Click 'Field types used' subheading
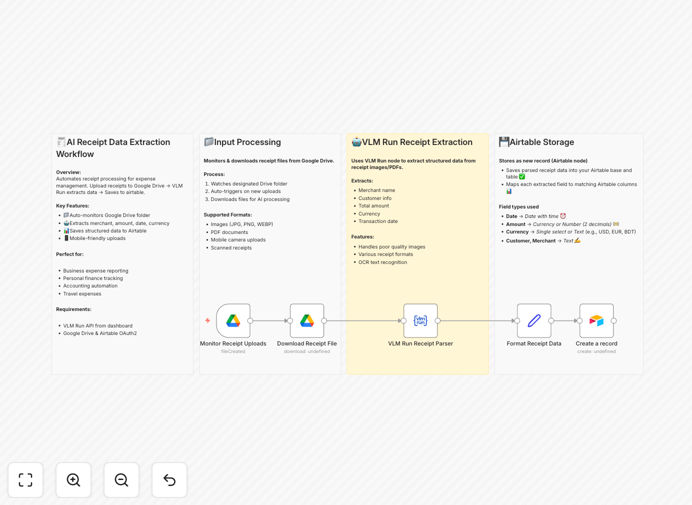This screenshot has width=692, height=505. click(519, 207)
